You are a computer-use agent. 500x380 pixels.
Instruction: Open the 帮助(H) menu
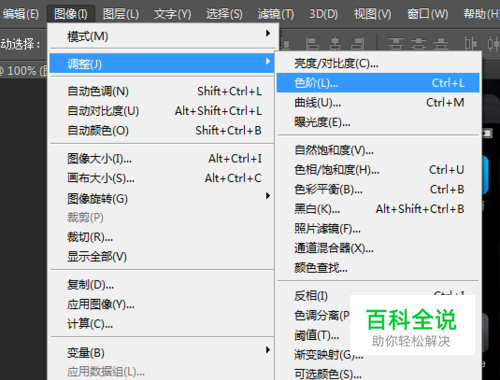coord(481,14)
